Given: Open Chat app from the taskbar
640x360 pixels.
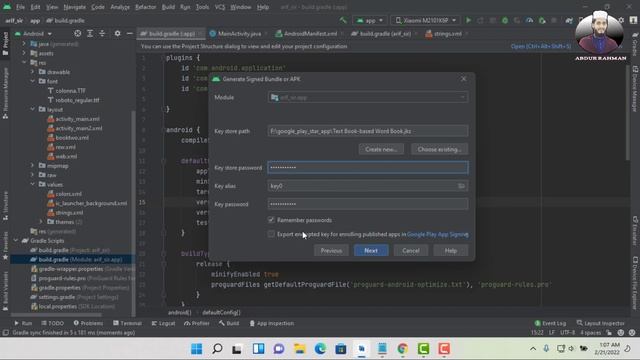Looking at the screenshot, I should (x=279, y=349).
